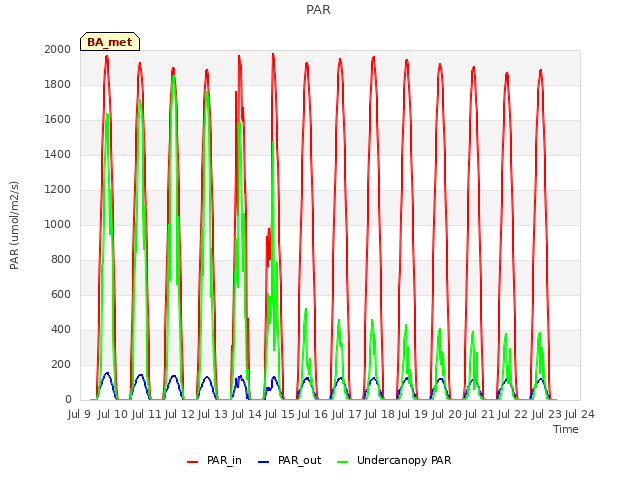Click the Undercanopy PAR peak on Jul 12
This screenshot has width=640, height=480.
[x=173, y=76]
